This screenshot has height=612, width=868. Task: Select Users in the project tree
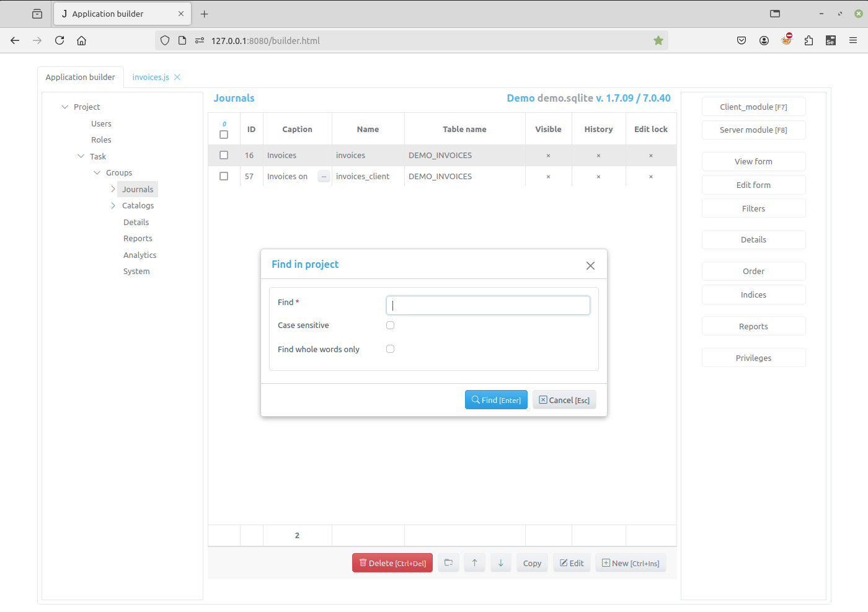pyautogui.click(x=101, y=123)
